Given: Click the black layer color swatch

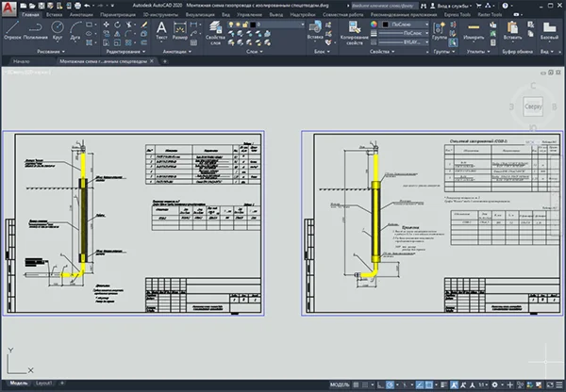Looking at the screenshot, I should (253, 24).
